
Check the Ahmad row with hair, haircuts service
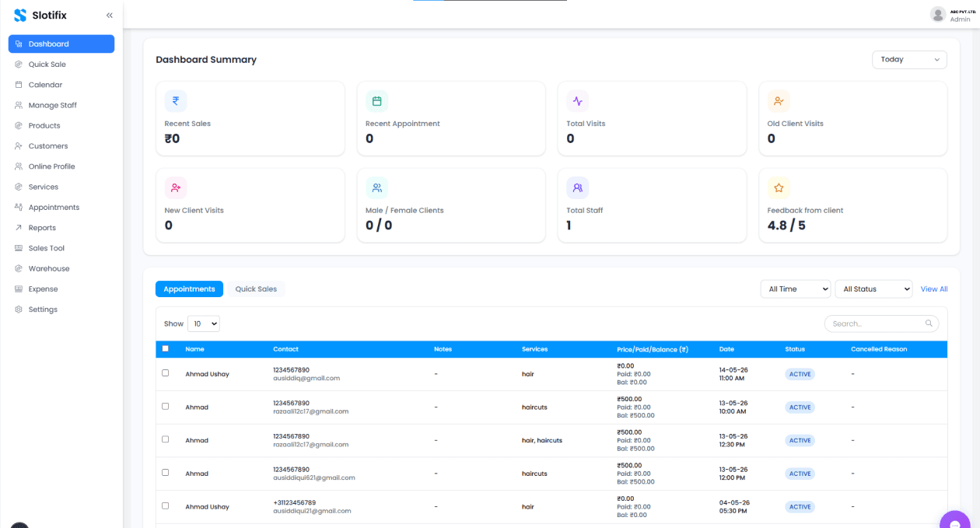[165, 439]
